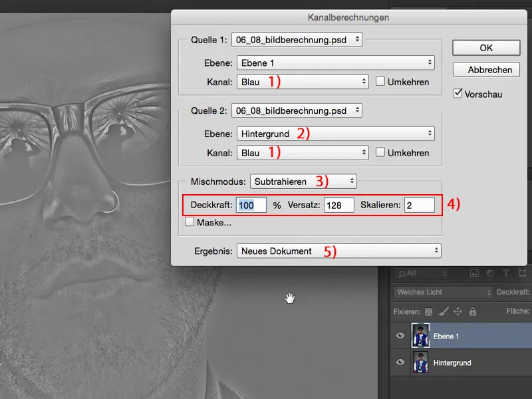Lock image pixels with brush icon
The image size is (532, 399).
coord(444,311)
